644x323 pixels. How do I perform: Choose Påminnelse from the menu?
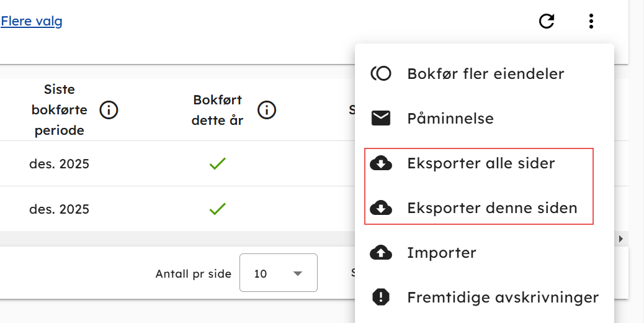tap(450, 118)
